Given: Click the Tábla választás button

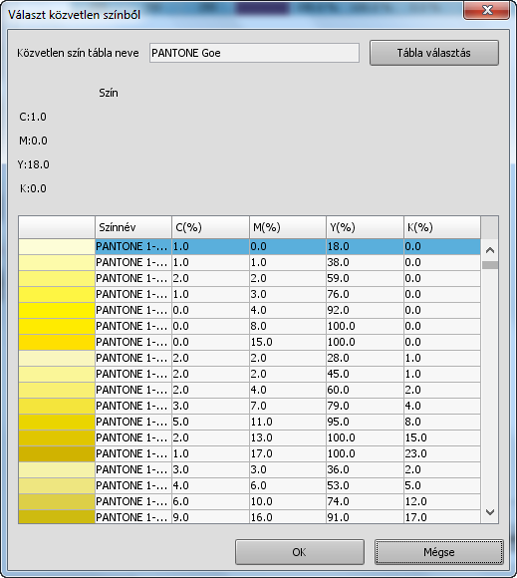Looking at the screenshot, I should [x=434, y=53].
